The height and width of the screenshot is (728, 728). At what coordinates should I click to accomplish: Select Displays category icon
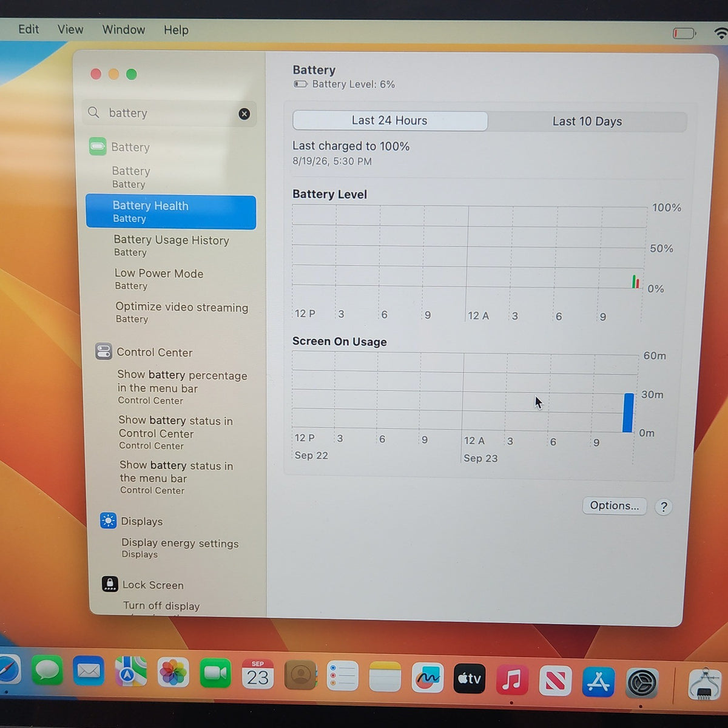pos(108,521)
